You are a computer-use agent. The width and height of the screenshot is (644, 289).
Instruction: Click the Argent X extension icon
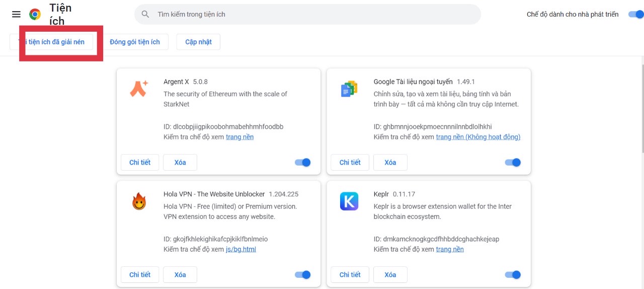[139, 89]
